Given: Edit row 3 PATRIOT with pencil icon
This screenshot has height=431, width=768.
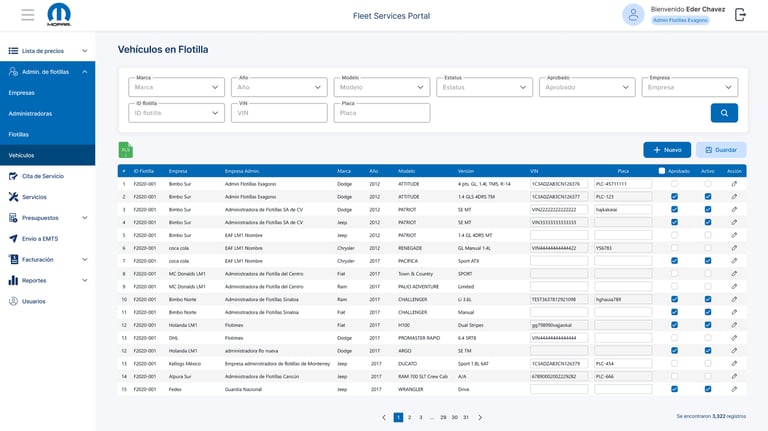Looking at the screenshot, I should click(734, 210).
